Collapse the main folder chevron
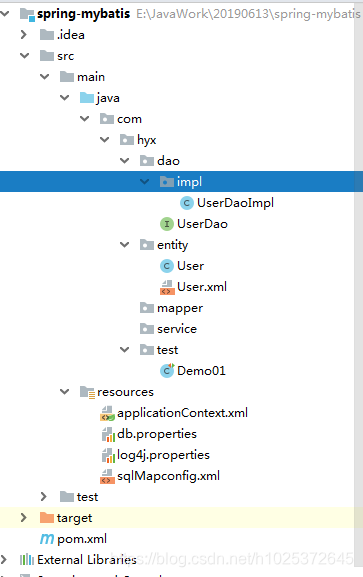The width and height of the screenshot is (363, 577). point(45,77)
